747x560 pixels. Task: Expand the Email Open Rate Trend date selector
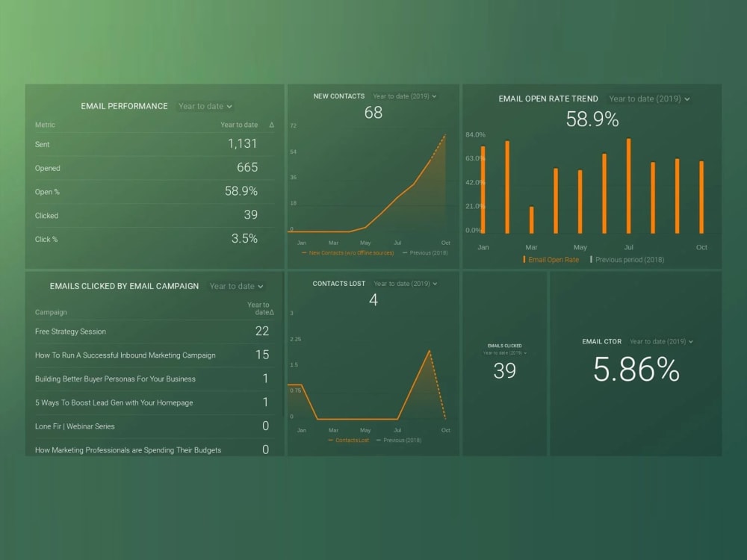point(649,99)
